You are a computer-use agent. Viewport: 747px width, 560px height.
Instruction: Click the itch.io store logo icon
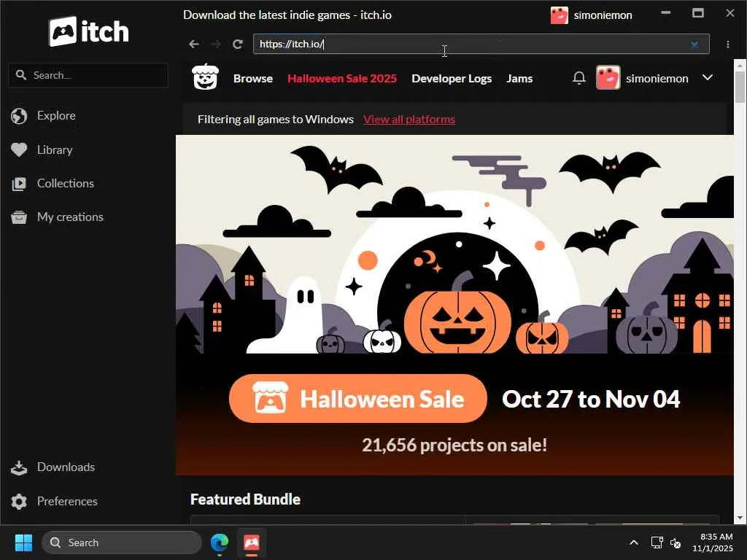tap(205, 77)
